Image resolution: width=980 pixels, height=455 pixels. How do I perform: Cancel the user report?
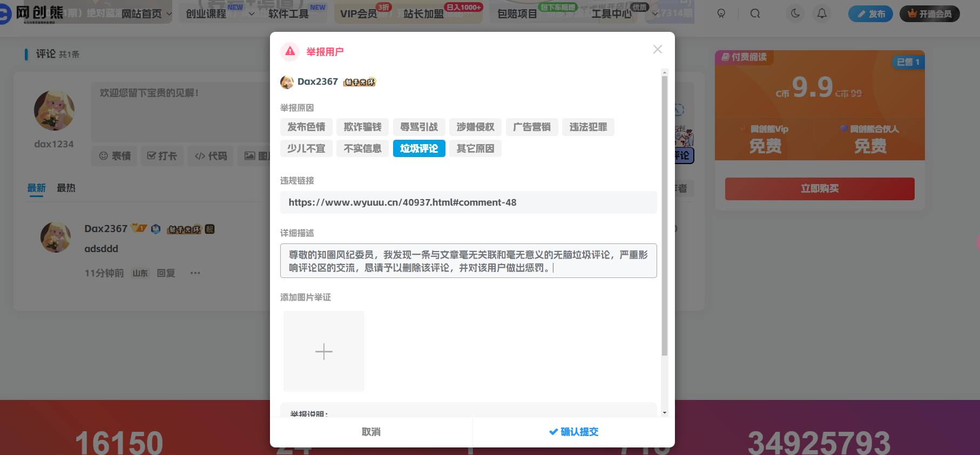tap(371, 432)
